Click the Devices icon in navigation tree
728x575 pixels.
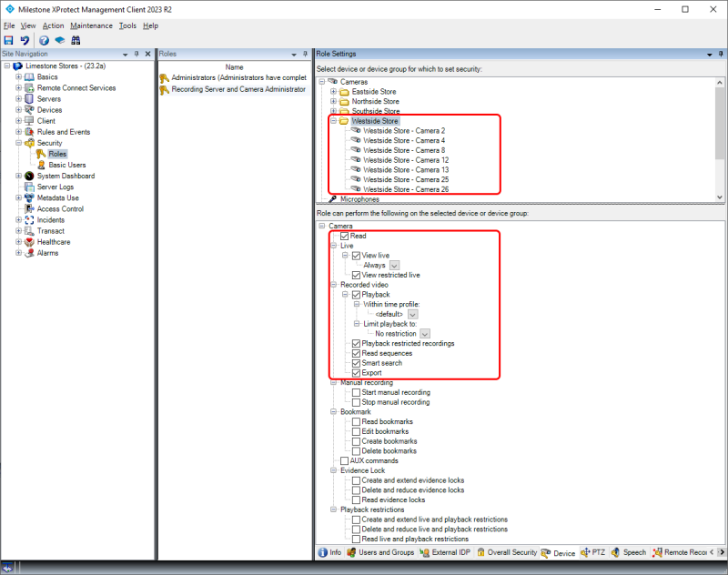point(29,110)
